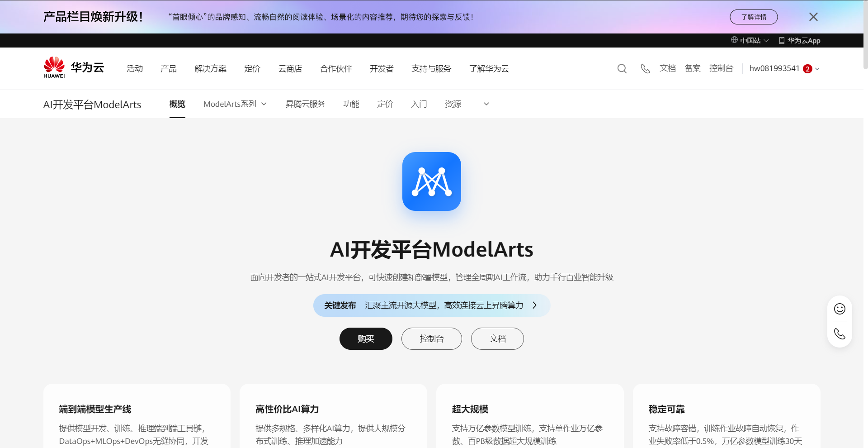The height and width of the screenshot is (448, 868).
Task: Click the smiley feedback icon
Action: [x=840, y=309]
